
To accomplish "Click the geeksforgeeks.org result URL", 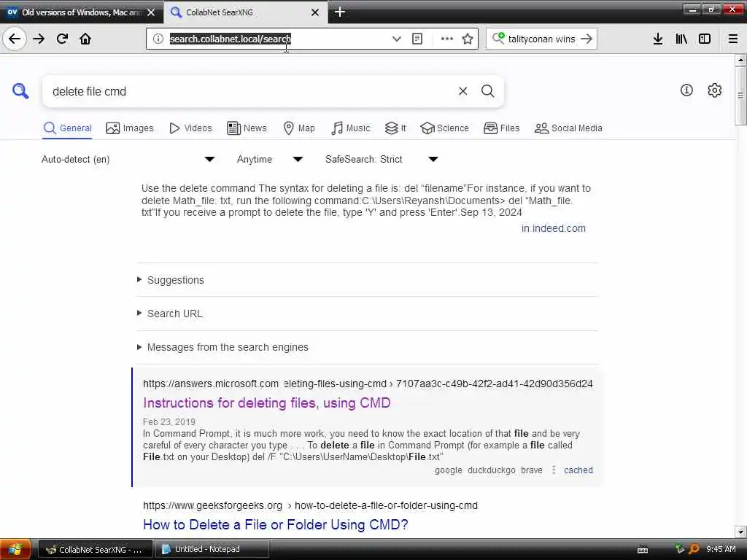I will click(310, 505).
